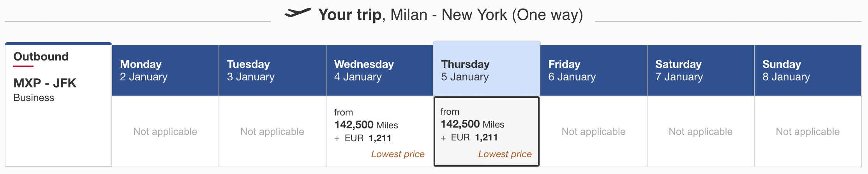Viewport: 868px width, 174px height.
Task: Select the Sunday 8 January date header
Action: [x=807, y=70]
